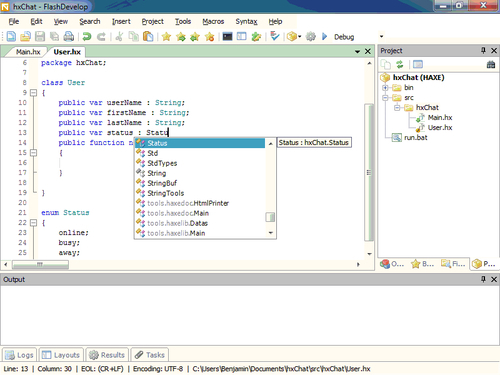Switch to the Outline side-panel tab

392,264
